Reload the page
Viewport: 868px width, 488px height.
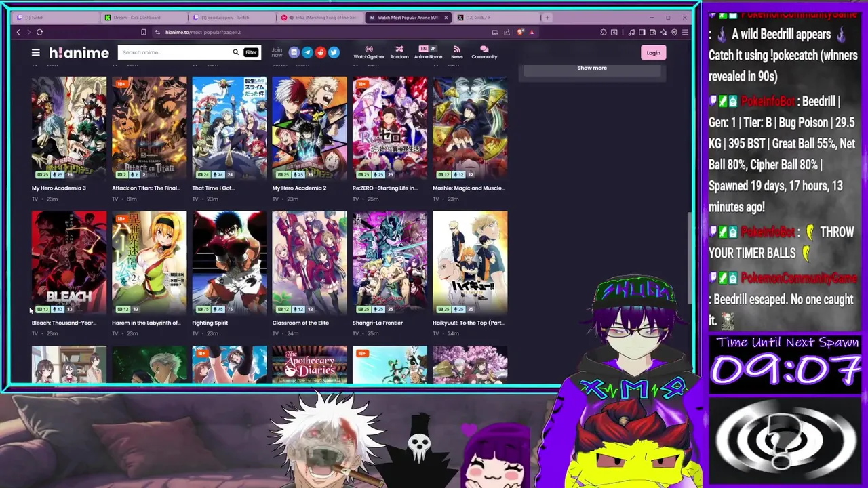point(39,32)
